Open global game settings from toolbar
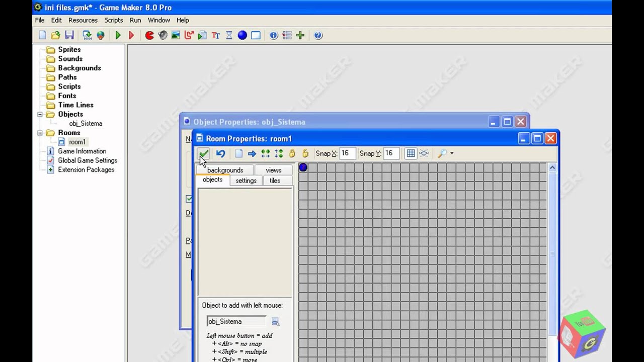Image resolution: width=644 pixels, height=362 pixels. [x=287, y=35]
